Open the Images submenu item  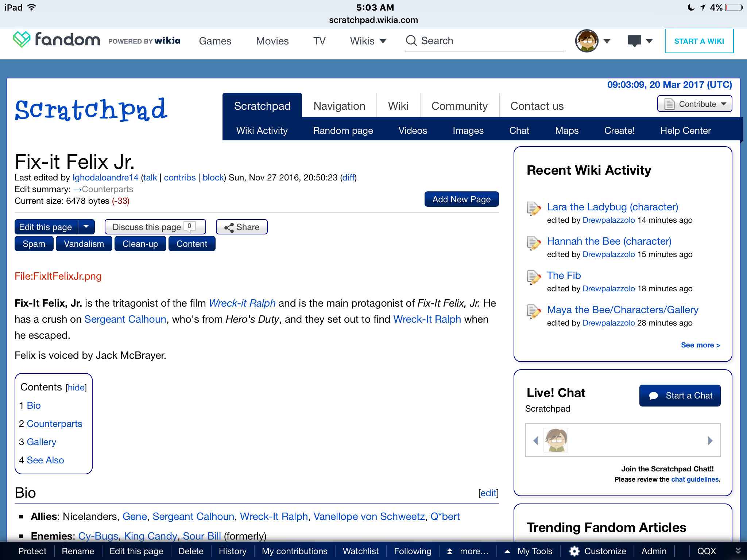point(468,131)
